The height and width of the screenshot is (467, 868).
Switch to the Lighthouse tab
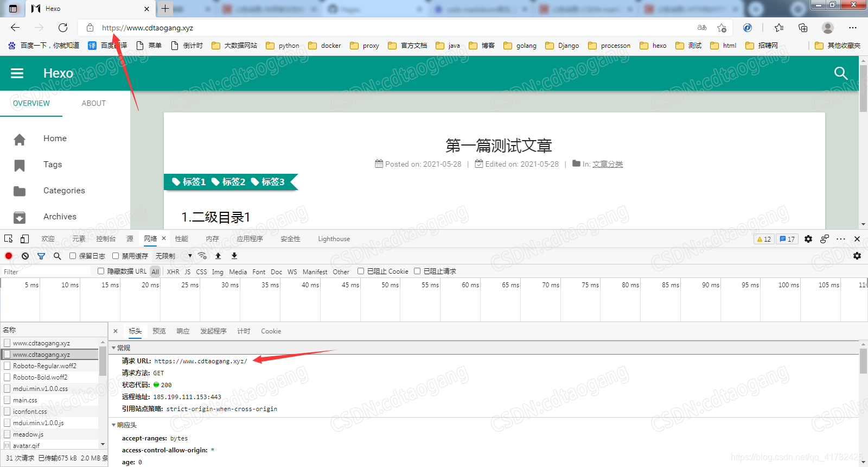click(334, 239)
